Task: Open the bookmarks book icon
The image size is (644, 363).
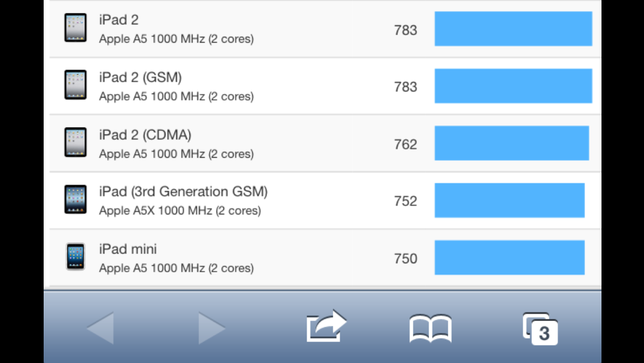Action: click(430, 328)
